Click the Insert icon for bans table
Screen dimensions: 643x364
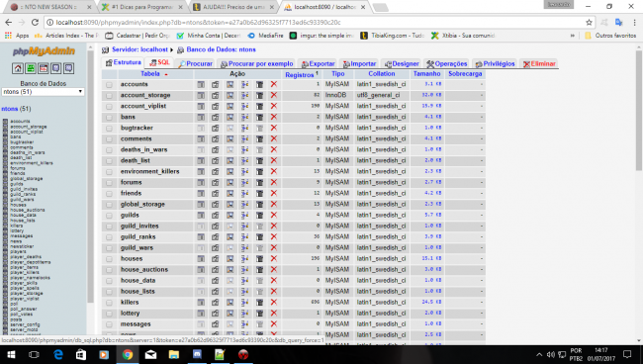tap(244, 118)
